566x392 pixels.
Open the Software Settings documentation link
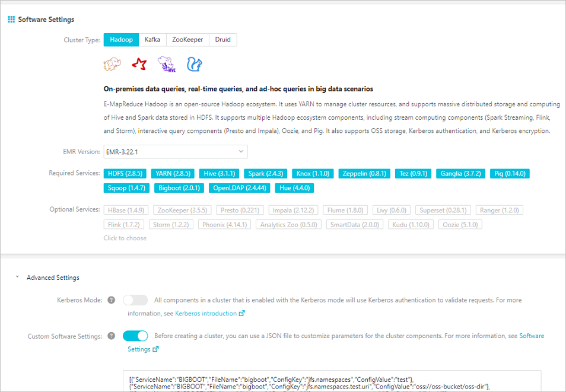532,336
